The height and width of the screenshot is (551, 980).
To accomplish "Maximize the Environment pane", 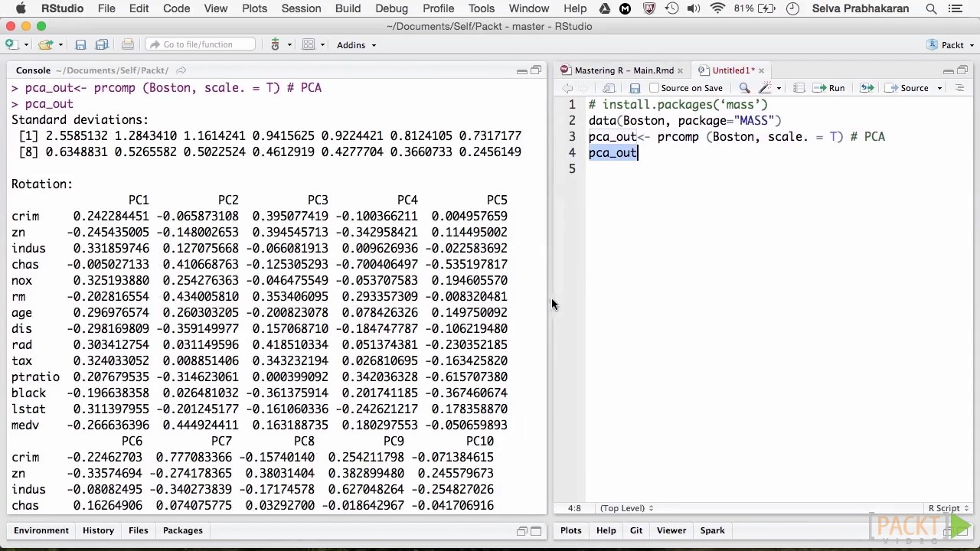I will (536, 531).
